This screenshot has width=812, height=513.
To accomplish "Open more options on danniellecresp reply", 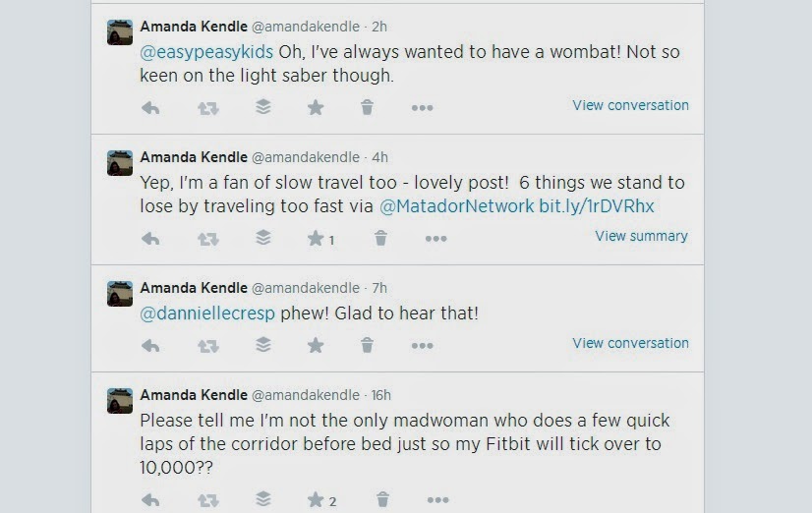I will (422, 346).
